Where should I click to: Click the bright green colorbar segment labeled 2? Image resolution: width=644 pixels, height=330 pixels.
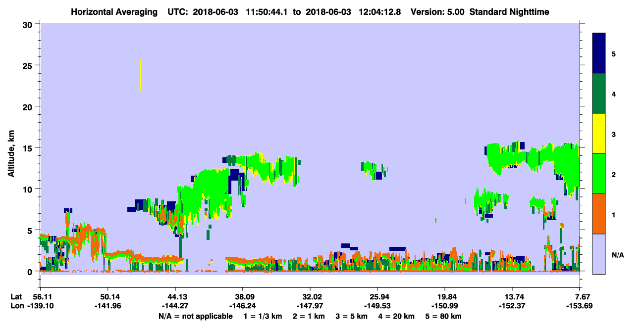(599, 174)
